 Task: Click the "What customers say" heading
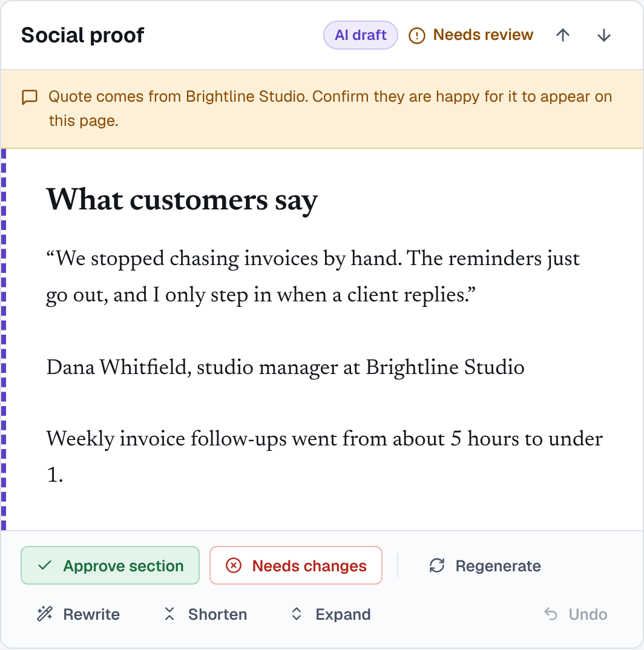click(x=182, y=200)
